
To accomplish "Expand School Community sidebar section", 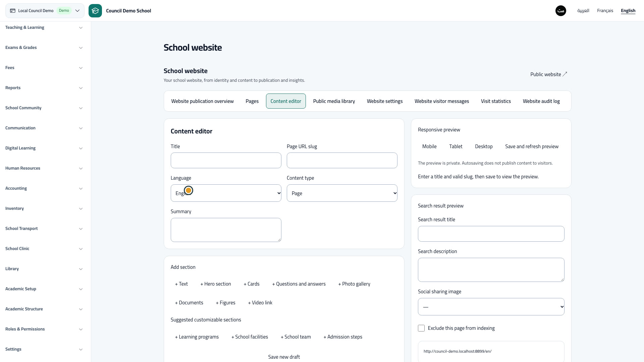I will [x=44, y=108].
